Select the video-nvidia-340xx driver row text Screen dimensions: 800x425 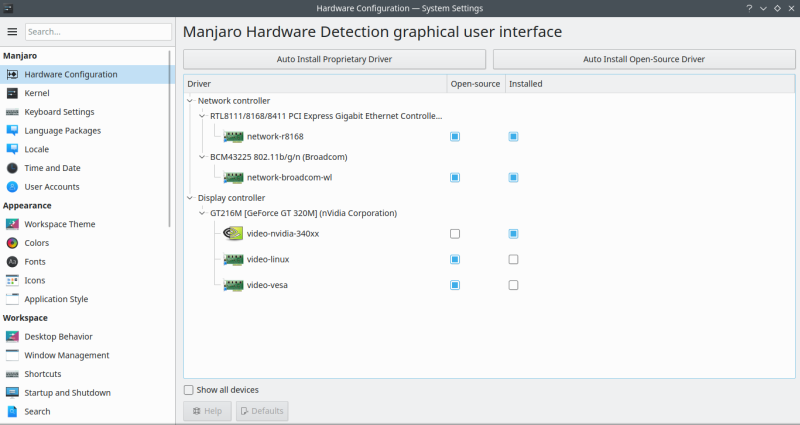coord(283,234)
